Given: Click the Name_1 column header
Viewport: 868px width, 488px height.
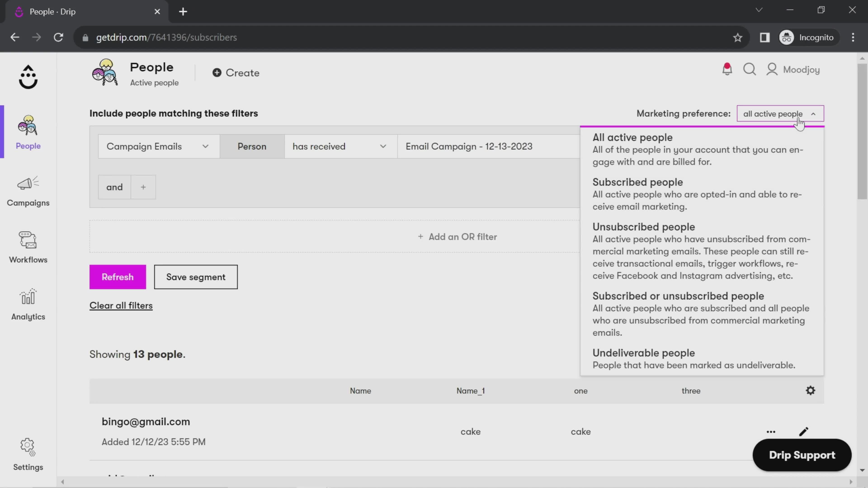Looking at the screenshot, I should [470, 391].
